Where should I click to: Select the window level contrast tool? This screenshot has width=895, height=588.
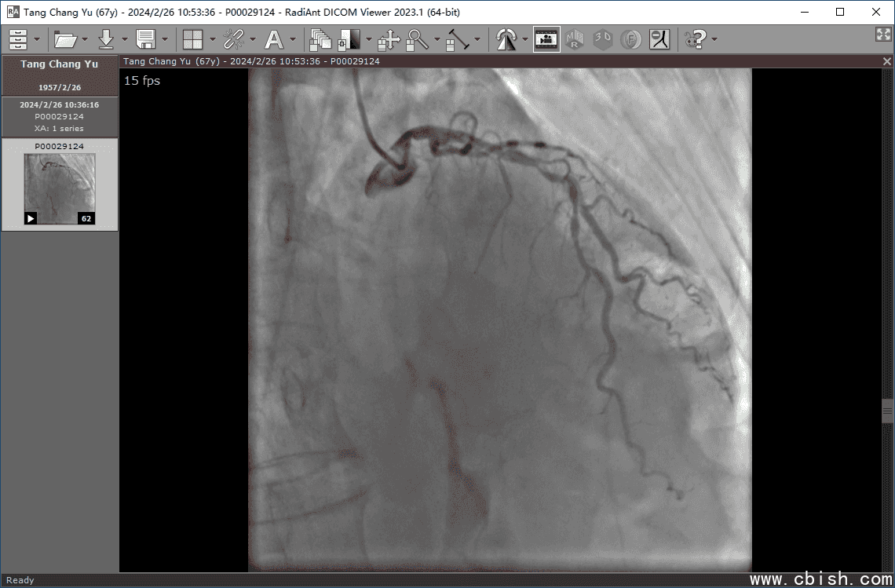pos(349,39)
